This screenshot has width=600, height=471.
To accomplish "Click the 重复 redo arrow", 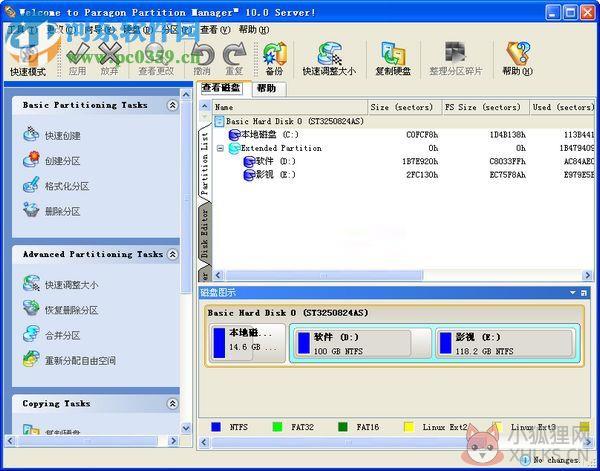I will tap(234, 59).
